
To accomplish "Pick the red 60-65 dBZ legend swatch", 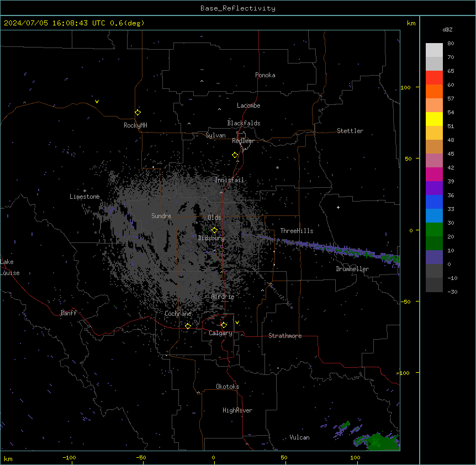I will coord(434,77).
